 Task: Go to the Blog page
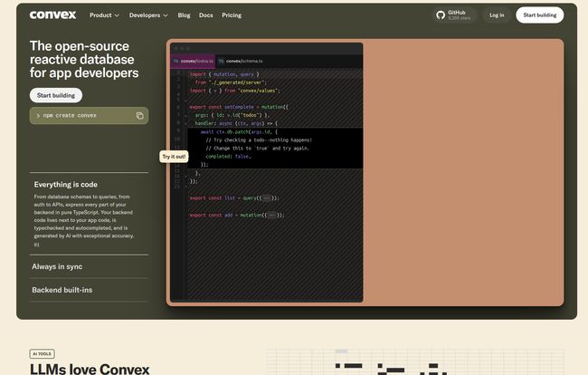(184, 15)
